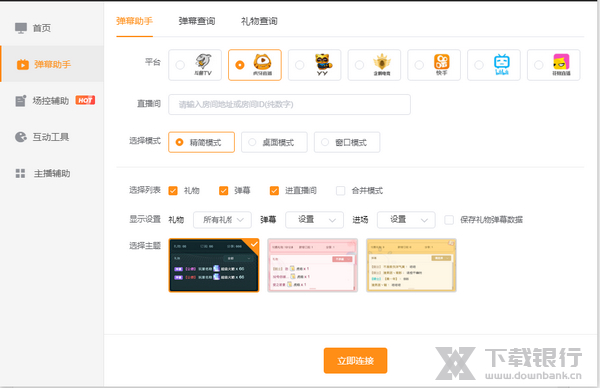The width and height of the screenshot is (600, 388).
Task: Select the YY platform radio button
Action: coord(300,65)
